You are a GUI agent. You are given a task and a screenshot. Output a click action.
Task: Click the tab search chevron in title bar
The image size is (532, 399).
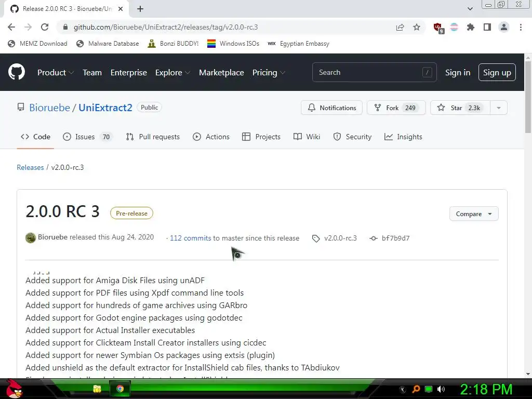pos(470,9)
